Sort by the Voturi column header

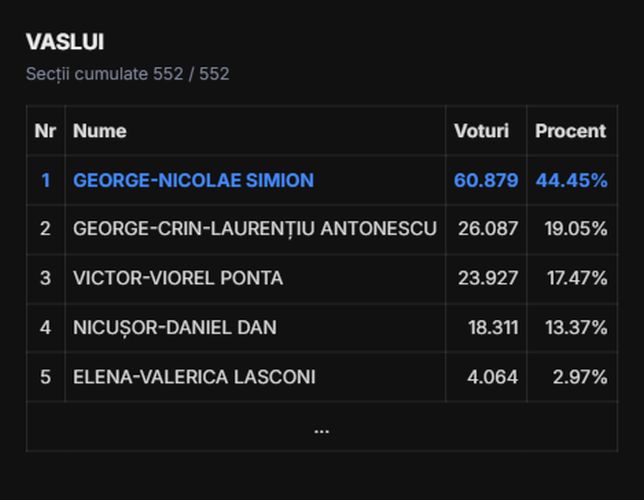coord(481,131)
